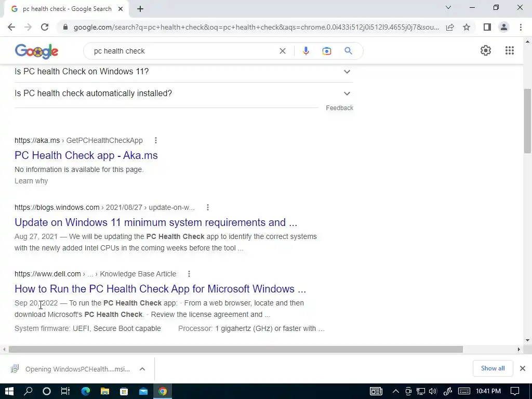Screen dimensions: 532x399
Task: Click scroll-down arrow of vertical scrollbar
Action: pos(527,340)
